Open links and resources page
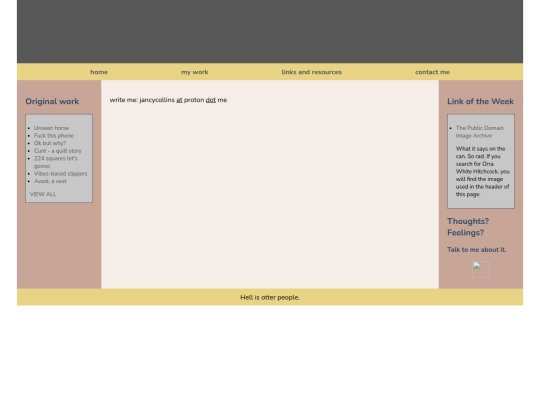Screen dimensions: 540x405 pyautogui.click(x=311, y=72)
